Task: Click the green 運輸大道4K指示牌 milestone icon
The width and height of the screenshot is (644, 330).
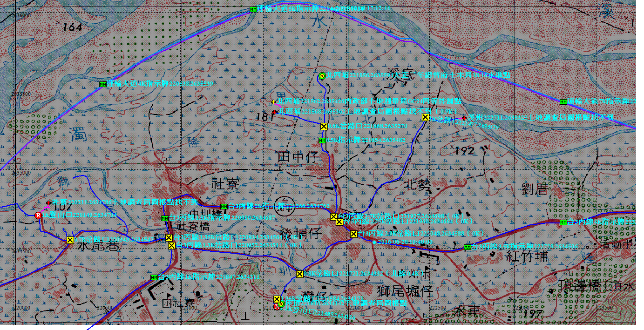Action: coord(102,84)
